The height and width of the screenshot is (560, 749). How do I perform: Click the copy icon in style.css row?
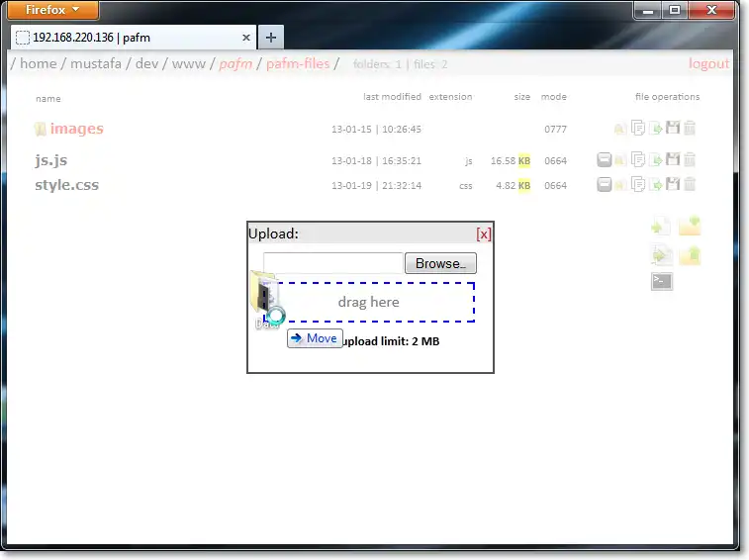click(638, 184)
